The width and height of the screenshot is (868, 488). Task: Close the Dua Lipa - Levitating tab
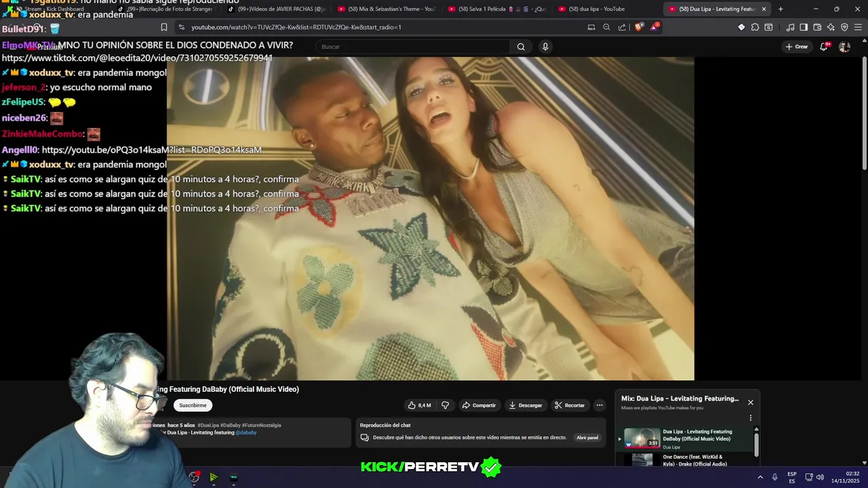(x=764, y=9)
